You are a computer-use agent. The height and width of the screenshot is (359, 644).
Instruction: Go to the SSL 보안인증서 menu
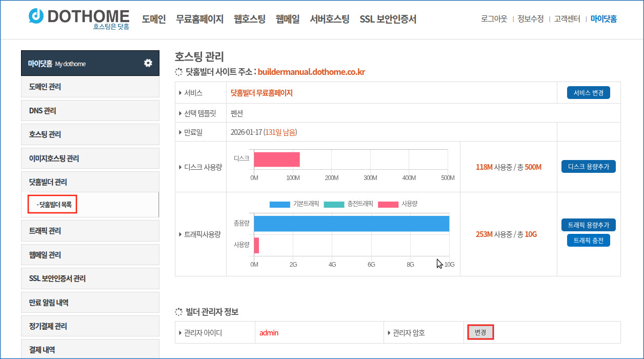coord(388,19)
